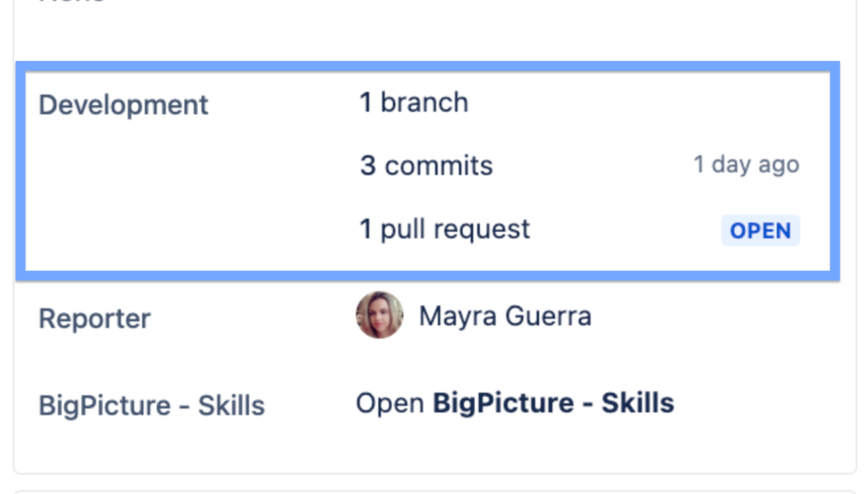Screen dimensions: 868x494
Task: Click the word "Open" before BigPicture - Skills
Action: coord(389,403)
